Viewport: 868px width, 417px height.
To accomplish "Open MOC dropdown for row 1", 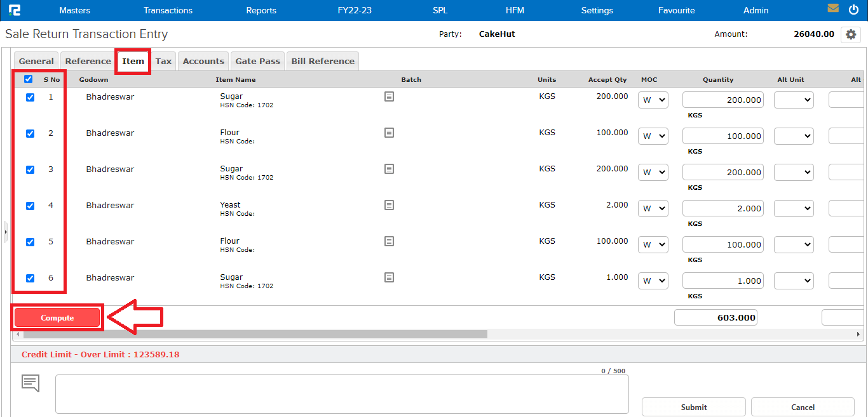I will click(653, 100).
